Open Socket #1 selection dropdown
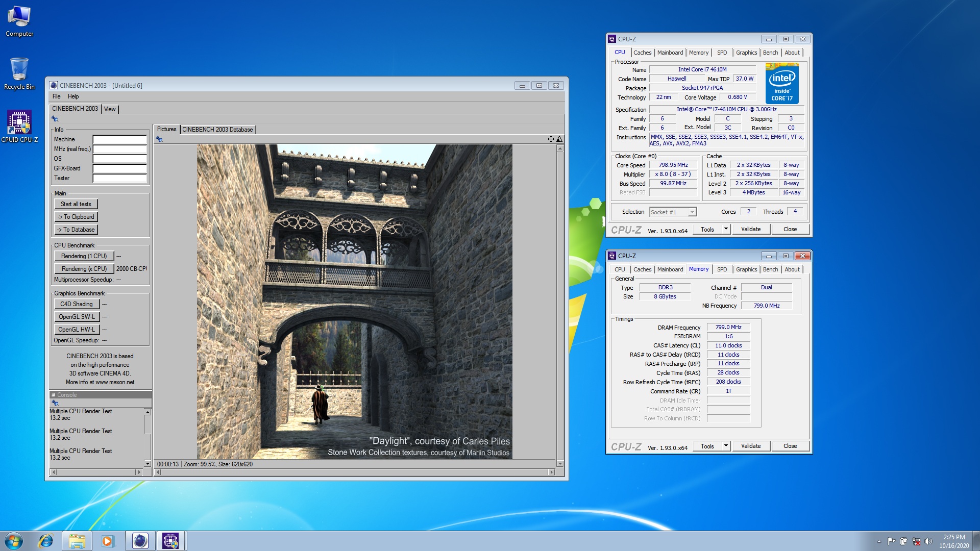 tap(673, 212)
